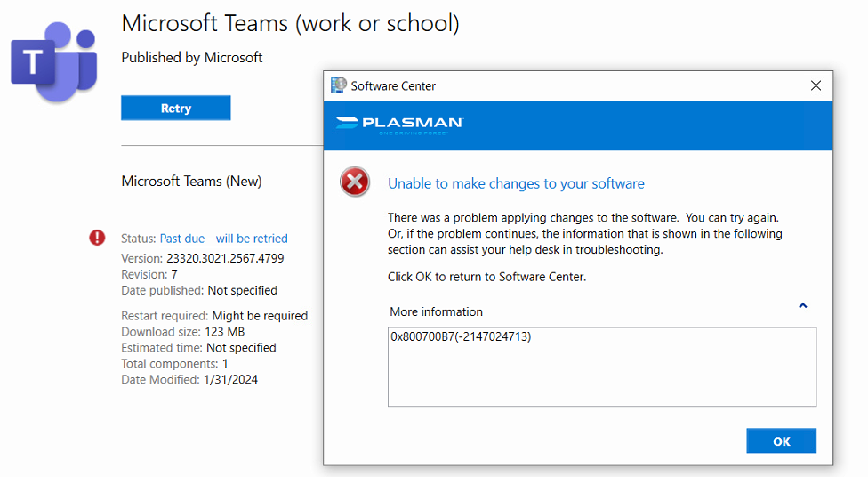Image resolution: width=868 pixels, height=477 pixels.
Task: Click 'Unable to make changes to your software' heading
Action: [x=516, y=183]
